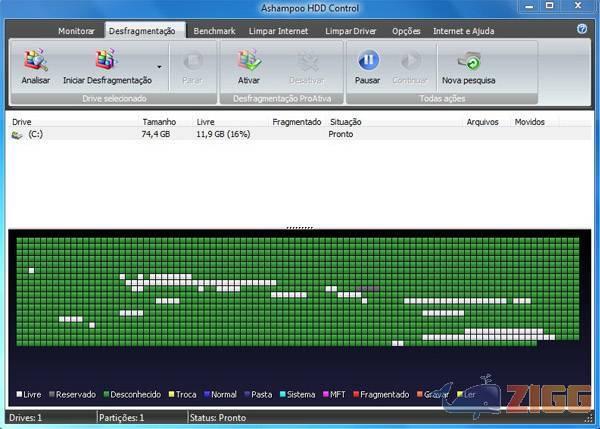Viewport: 600px width, 429px height.
Task: Click the Continuar icon
Action: 409,62
